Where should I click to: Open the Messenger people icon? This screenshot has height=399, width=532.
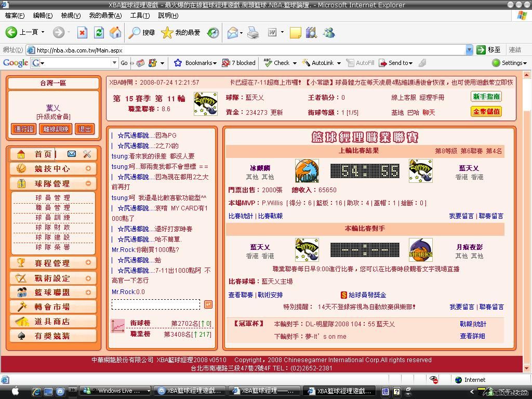(x=329, y=33)
